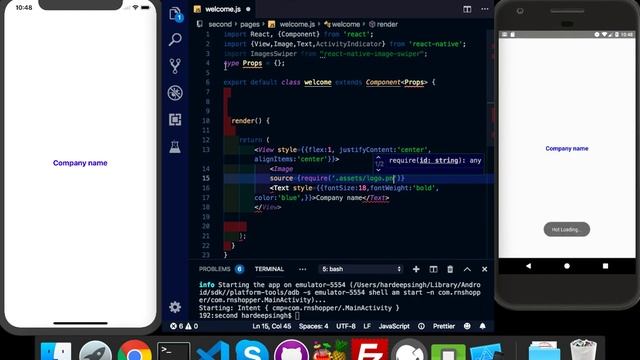Select the welcome.js editor tab
Image resolution: width=640 pixels, height=360 pixels.
222,9
